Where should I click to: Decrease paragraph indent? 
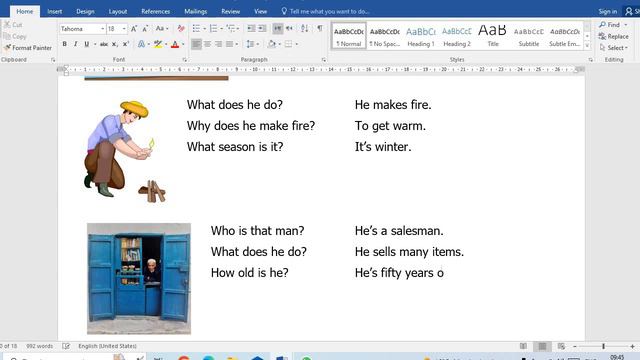click(251, 28)
